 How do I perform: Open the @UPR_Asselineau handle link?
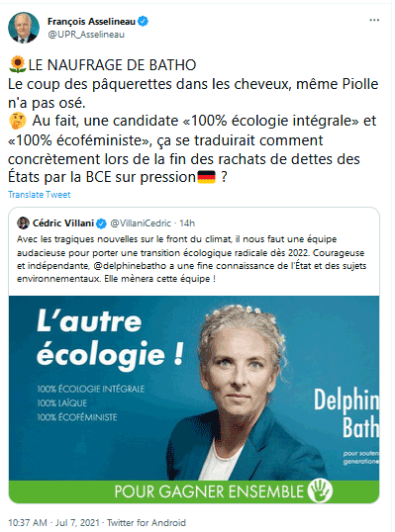point(86,35)
